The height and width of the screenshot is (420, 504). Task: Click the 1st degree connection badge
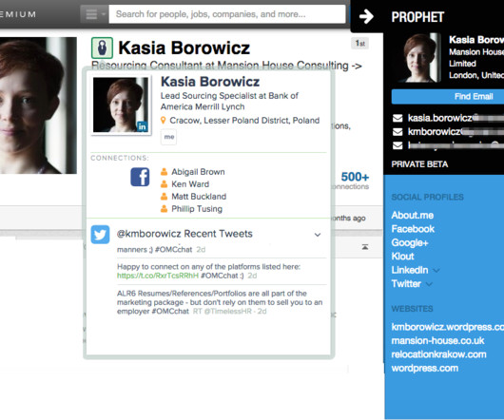[360, 44]
